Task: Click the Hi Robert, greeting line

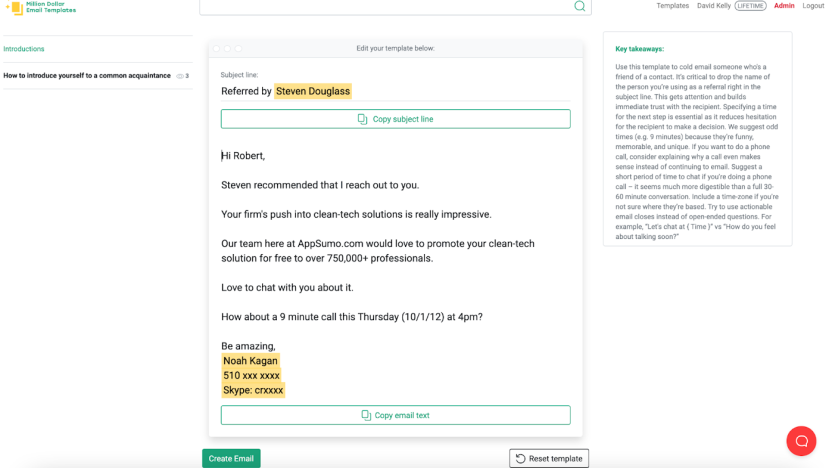Action: coord(243,155)
